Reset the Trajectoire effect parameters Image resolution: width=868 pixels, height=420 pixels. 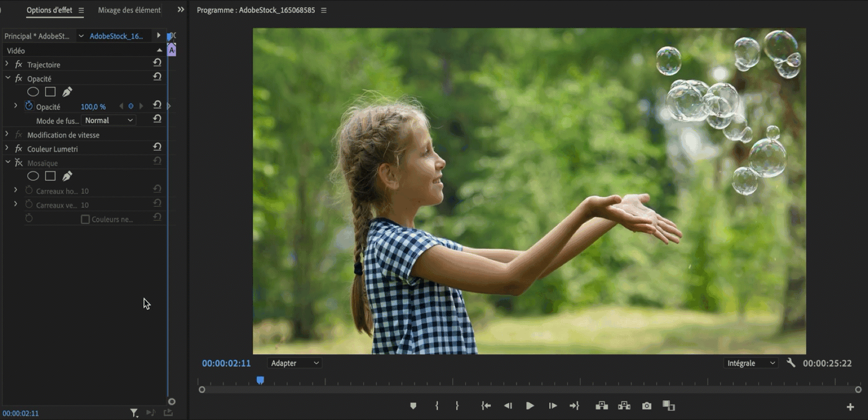[157, 64]
